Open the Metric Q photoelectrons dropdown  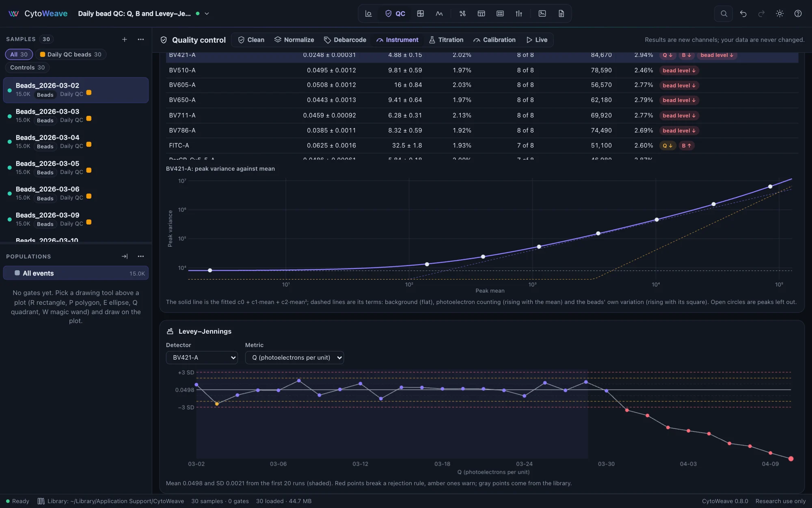(294, 358)
